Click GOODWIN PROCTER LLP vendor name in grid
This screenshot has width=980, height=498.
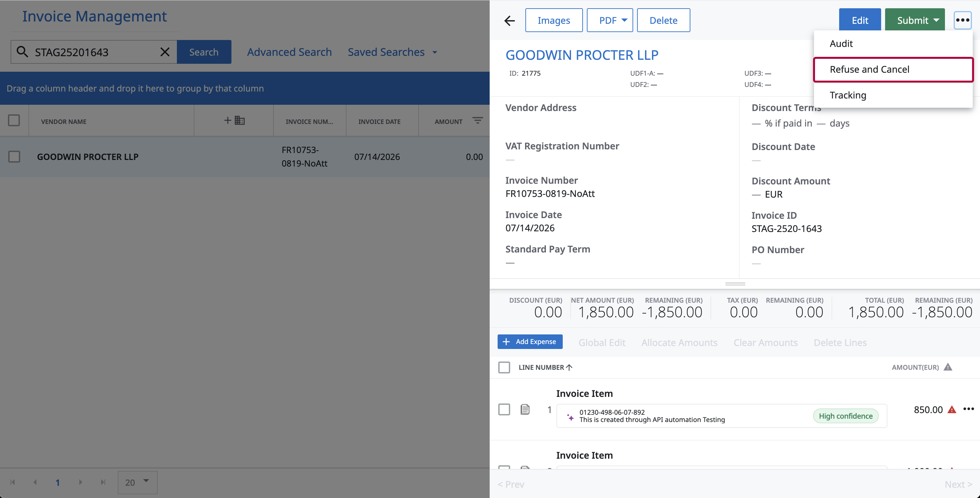[x=88, y=157]
